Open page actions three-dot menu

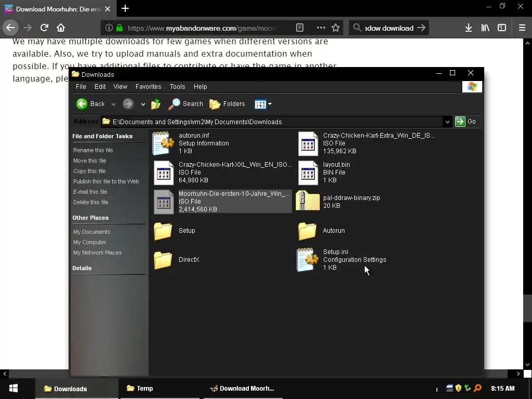click(x=321, y=28)
